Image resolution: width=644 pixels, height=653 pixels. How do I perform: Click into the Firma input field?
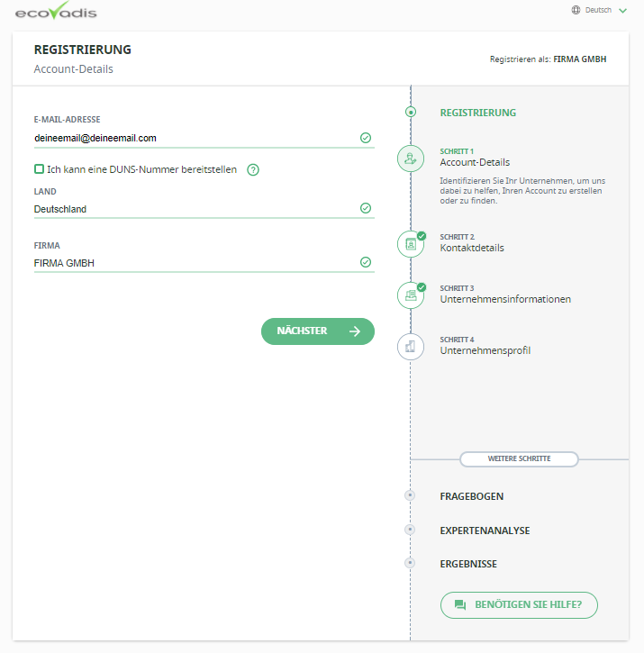[x=204, y=263]
